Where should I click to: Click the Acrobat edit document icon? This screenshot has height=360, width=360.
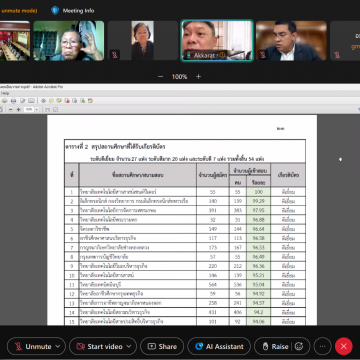point(23,101)
